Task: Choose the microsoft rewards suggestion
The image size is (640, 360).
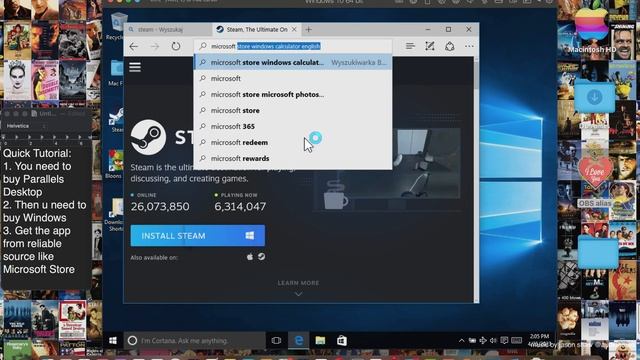Action: [293, 158]
